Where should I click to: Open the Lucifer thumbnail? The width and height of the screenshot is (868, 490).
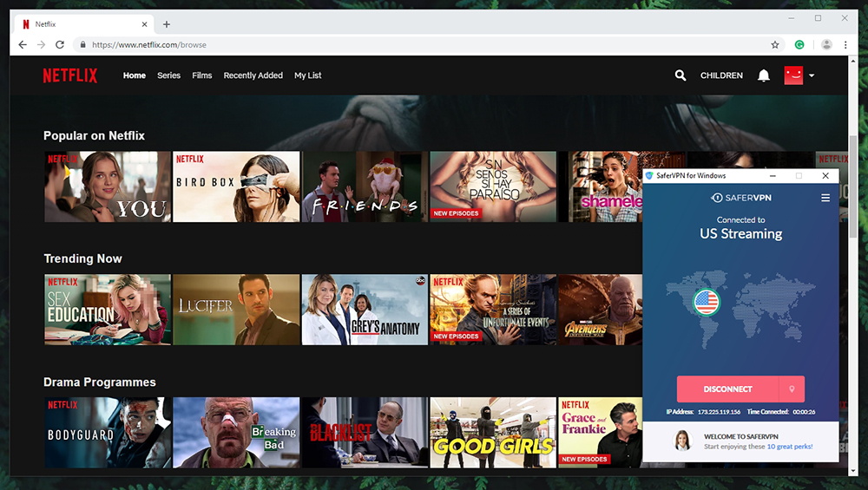(236, 310)
